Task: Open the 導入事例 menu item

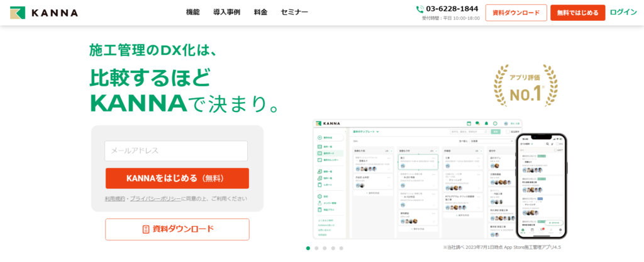Action: pos(226,13)
